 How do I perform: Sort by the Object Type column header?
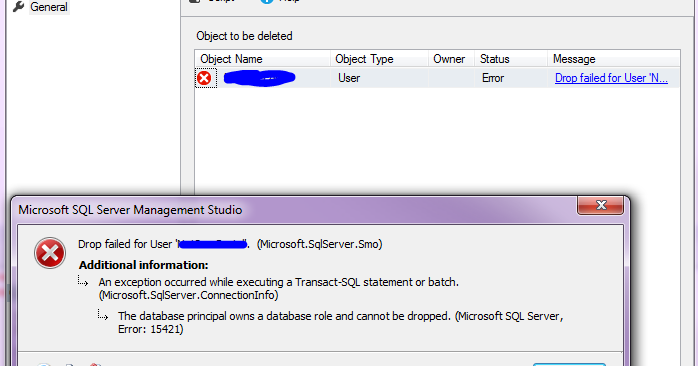379,59
